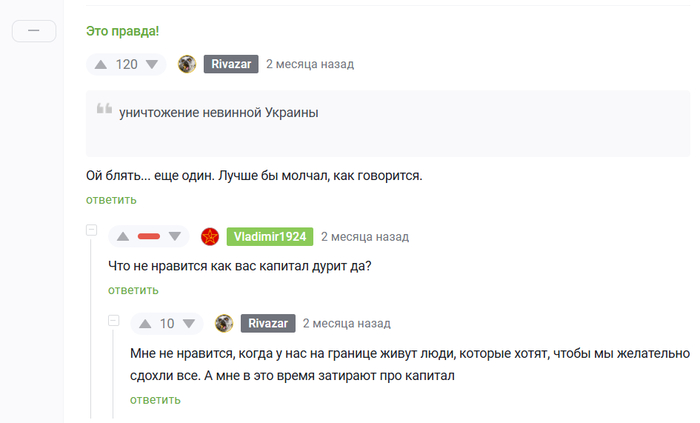
Task: Reply to Rivazar's top comment
Action: click(x=111, y=200)
